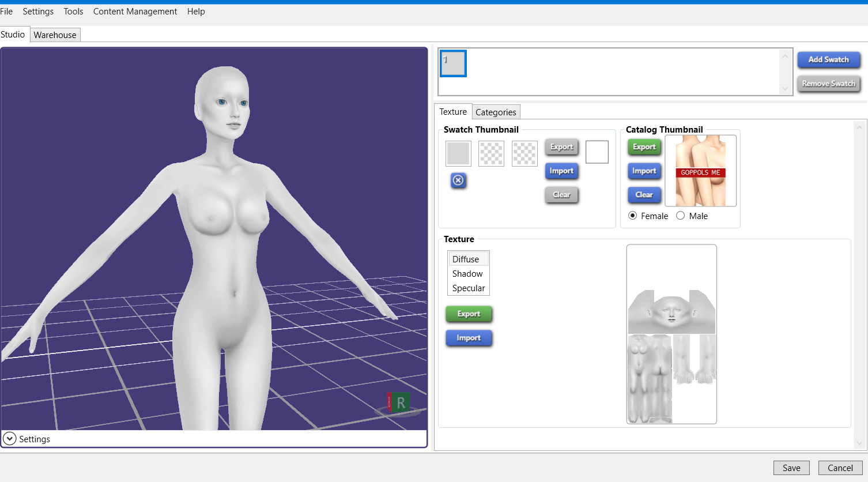This screenshot has width=868, height=482.
Task: Import a swatch thumbnail image
Action: (x=561, y=171)
